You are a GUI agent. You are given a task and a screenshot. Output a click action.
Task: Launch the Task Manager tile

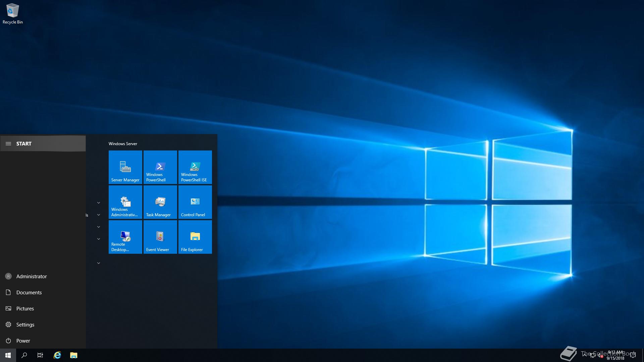160,202
